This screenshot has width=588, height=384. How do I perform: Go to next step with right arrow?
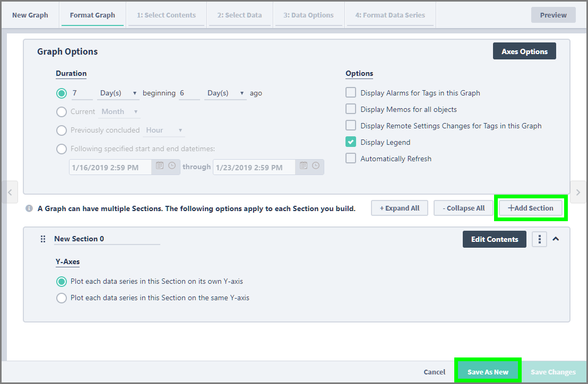pyautogui.click(x=578, y=192)
